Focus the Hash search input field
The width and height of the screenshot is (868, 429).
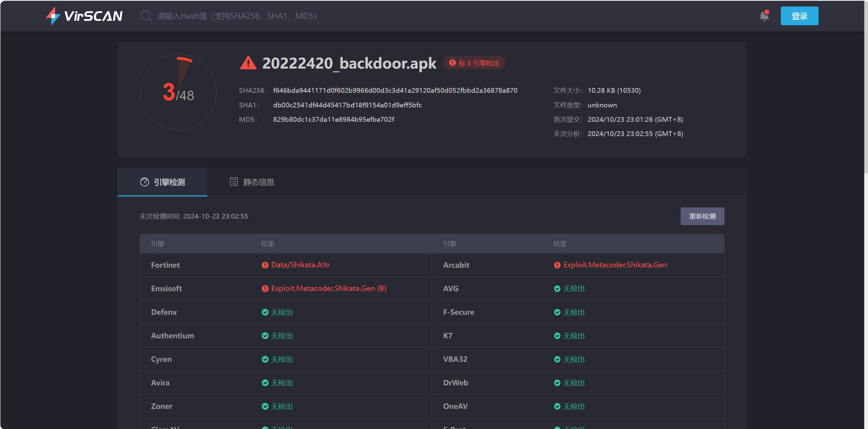237,16
